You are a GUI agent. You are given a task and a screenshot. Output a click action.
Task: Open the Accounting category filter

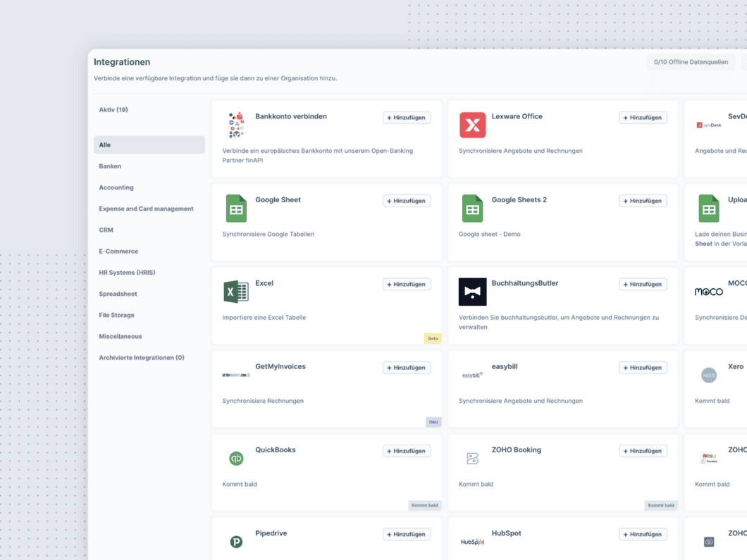click(116, 187)
